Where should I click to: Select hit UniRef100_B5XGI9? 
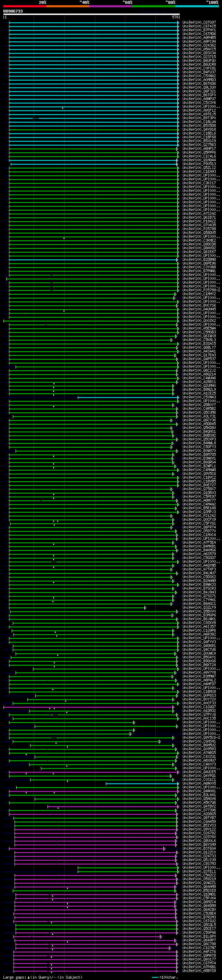point(199,141)
